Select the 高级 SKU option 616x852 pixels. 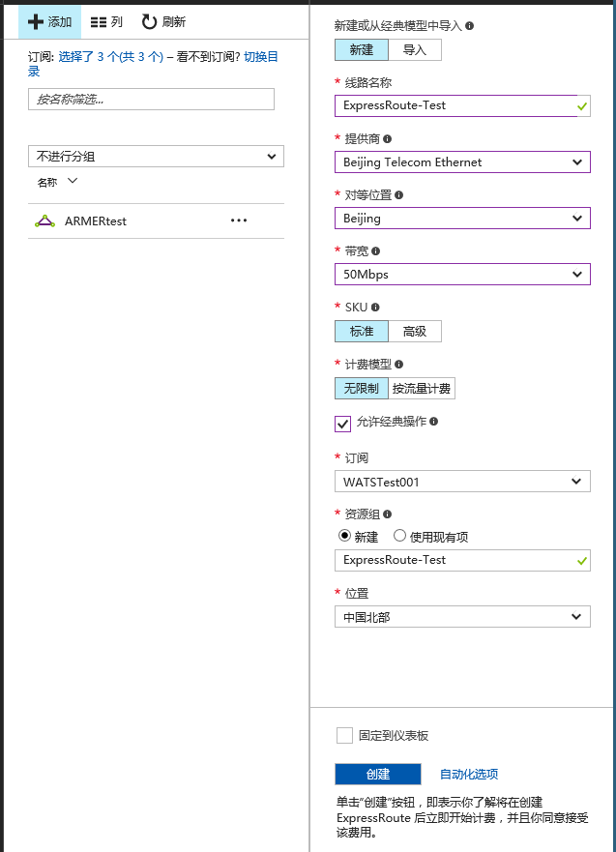point(415,332)
